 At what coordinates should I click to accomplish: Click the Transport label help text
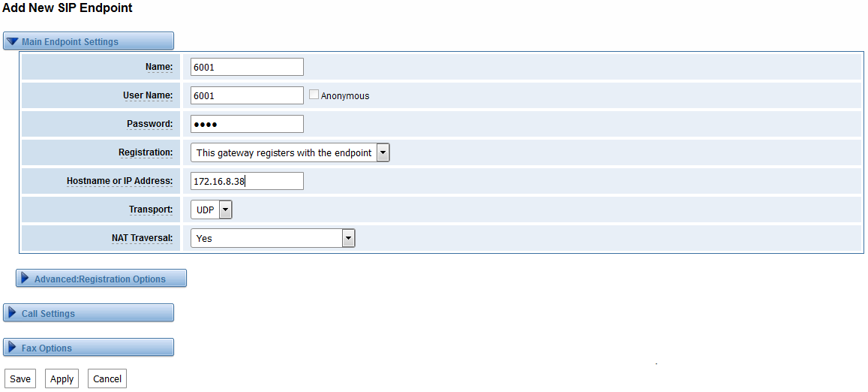(151, 210)
